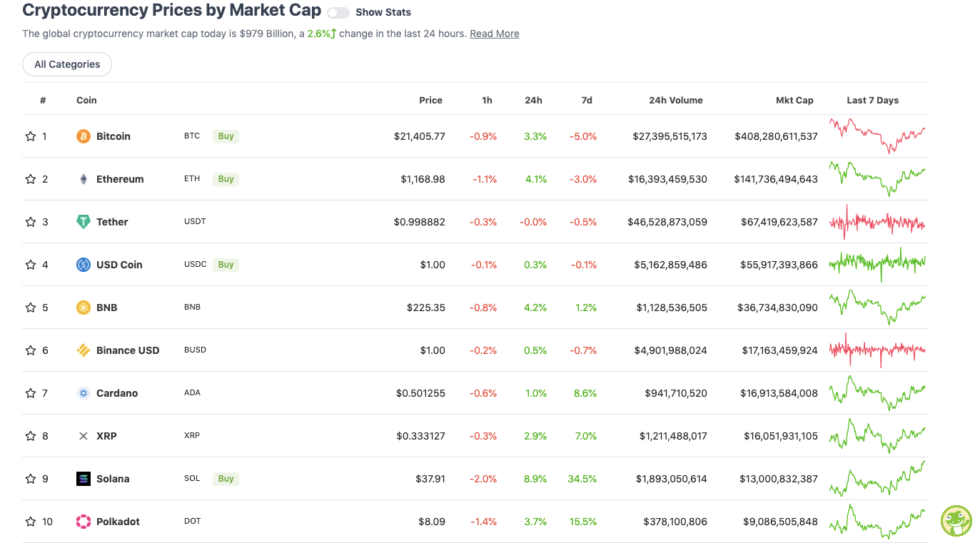Click Buy button for Bitcoin
Viewport: 980px width, 543px height.
[x=226, y=136]
